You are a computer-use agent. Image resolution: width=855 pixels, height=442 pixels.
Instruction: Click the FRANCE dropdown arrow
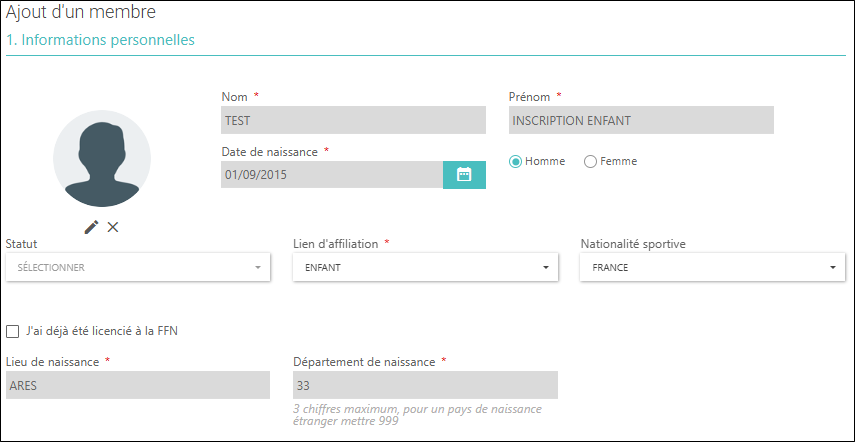[x=833, y=268]
